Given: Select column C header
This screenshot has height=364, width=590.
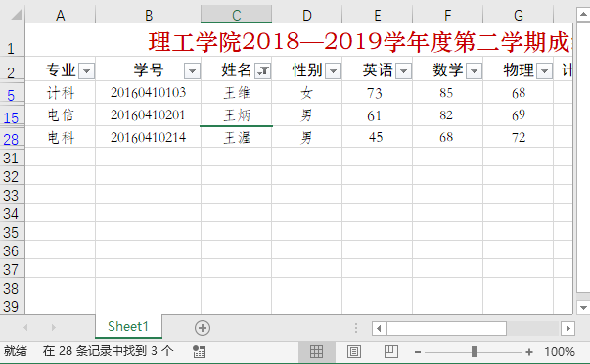Looking at the screenshot, I should pyautogui.click(x=237, y=15).
